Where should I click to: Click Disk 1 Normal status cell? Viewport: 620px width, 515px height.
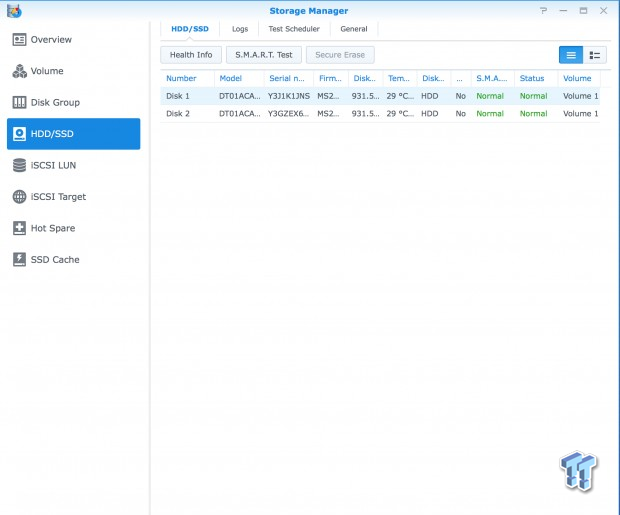[533, 96]
